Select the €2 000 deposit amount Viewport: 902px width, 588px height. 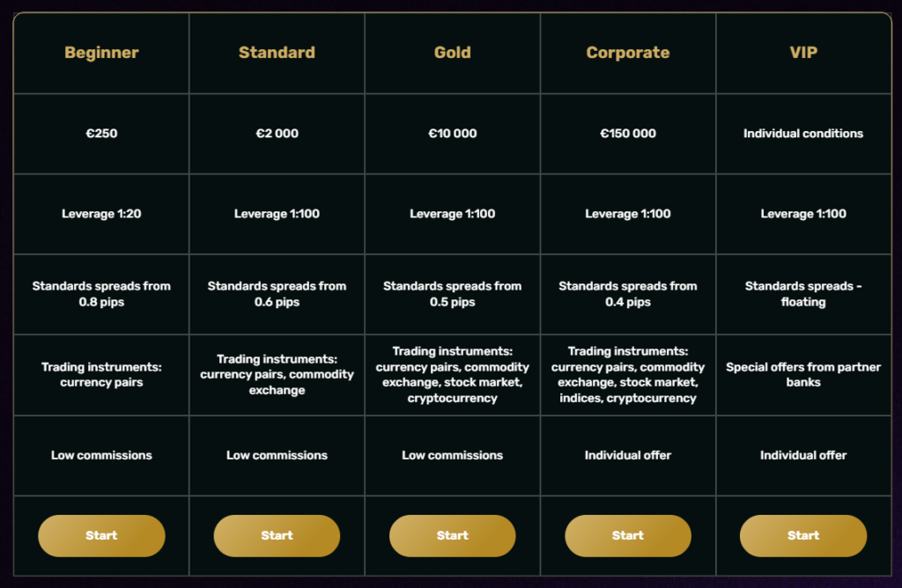click(x=277, y=134)
